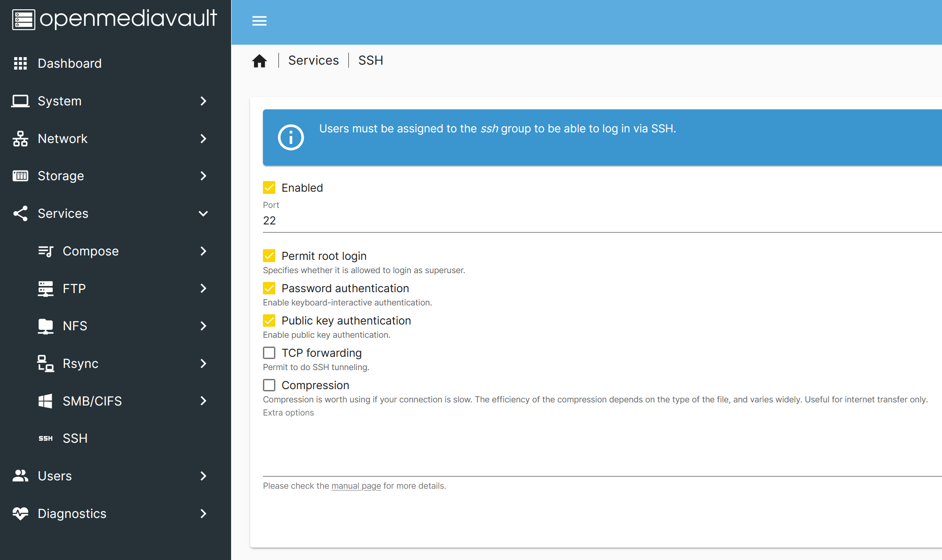This screenshot has height=560, width=942.
Task: Collapse the Services menu chevron
Action: coord(203,213)
